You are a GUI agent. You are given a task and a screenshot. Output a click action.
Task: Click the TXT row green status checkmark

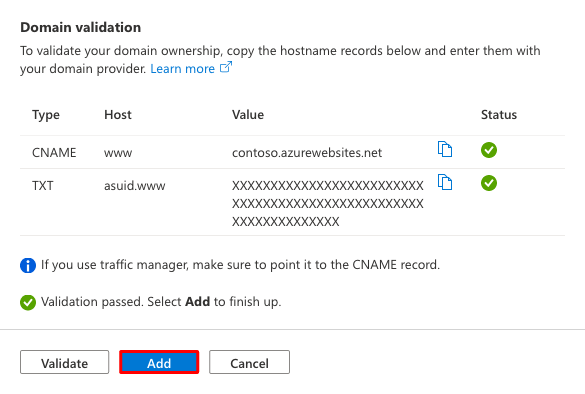[489, 183]
